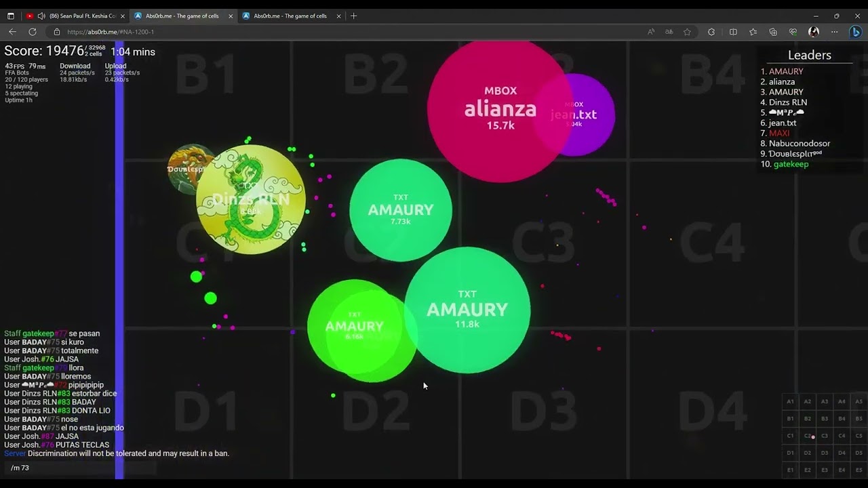Screen dimensions: 868x488
Task: Click leaderboard entry 2 alianza
Action: pos(778,81)
